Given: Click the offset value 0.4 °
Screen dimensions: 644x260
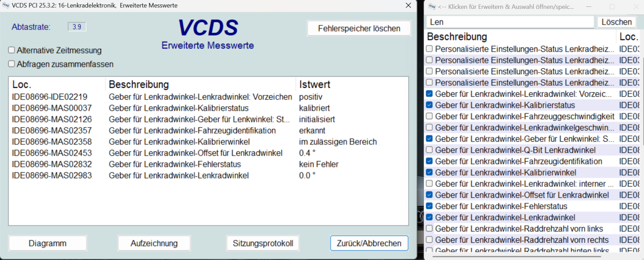Looking at the screenshot, I should pyautogui.click(x=307, y=153).
